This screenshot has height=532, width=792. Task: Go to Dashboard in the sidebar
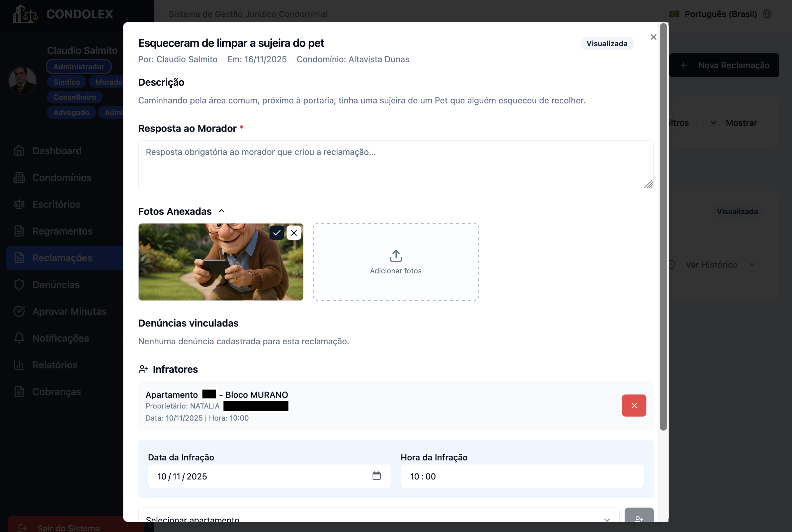[57, 151]
